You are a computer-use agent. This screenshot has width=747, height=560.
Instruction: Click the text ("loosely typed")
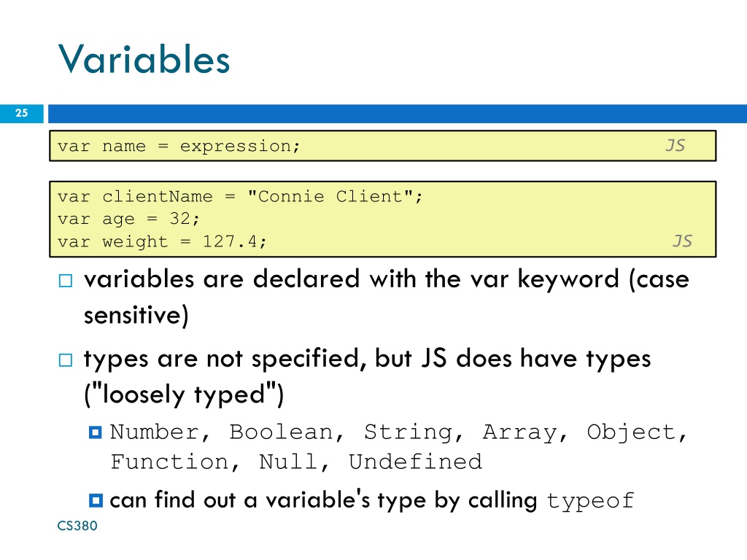184,394
